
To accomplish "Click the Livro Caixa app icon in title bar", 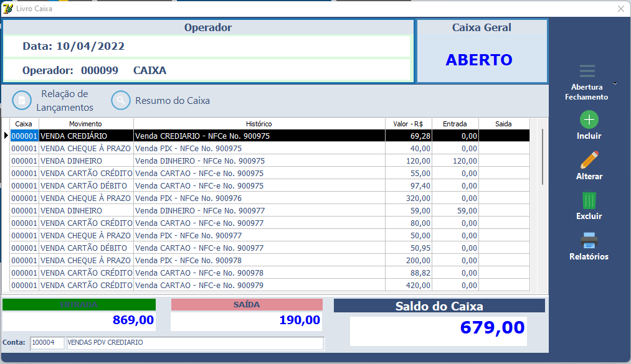I will [x=8, y=9].
